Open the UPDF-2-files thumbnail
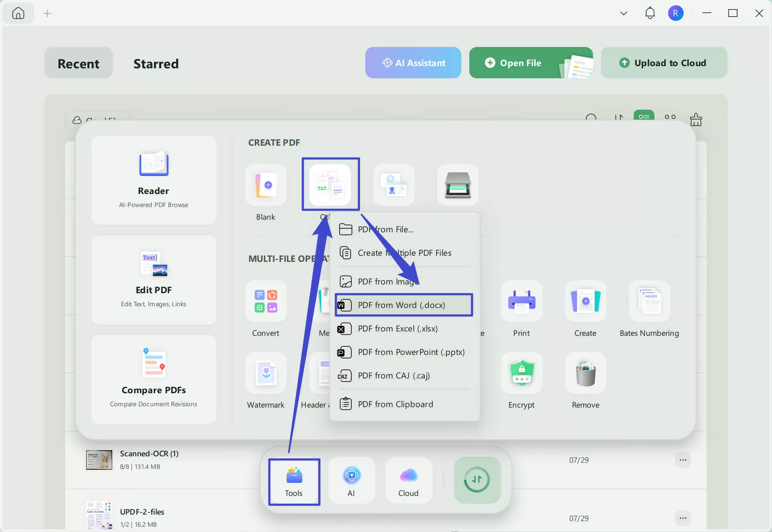Screen dimensions: 772x532 coord(99,515)
